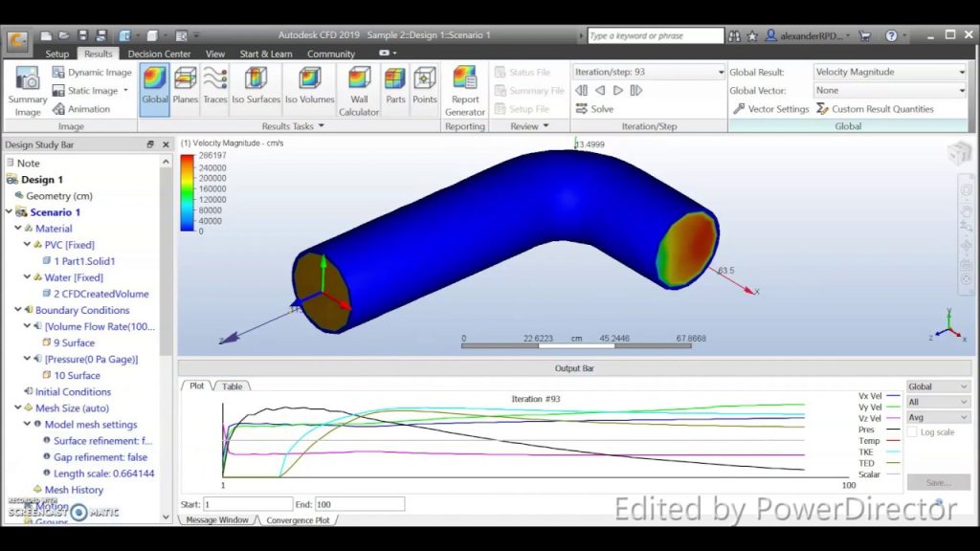Viewport: 980px width, 551px height.
Task: Select the Global results task
Action: [x=154, y=89]
